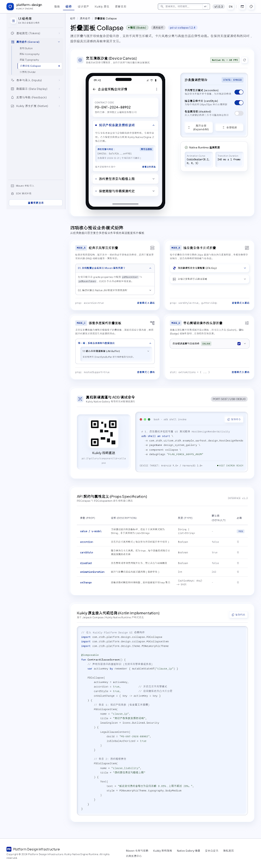Screen dimensions: 261x868
Task: Click the Maven icon in sidebar footer
Action: pyautogui.click(x=12, y=186)
